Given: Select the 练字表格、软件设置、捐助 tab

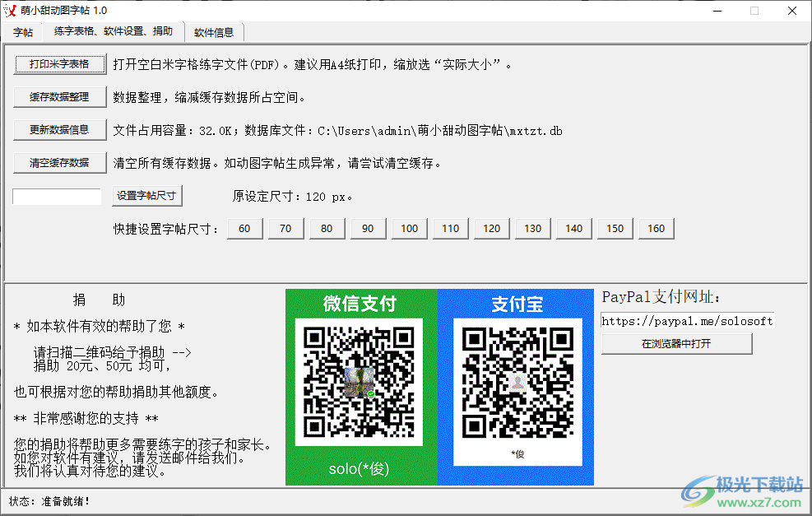Looking at the screenshot, I should pyautogui.click(x=114, y=31).
